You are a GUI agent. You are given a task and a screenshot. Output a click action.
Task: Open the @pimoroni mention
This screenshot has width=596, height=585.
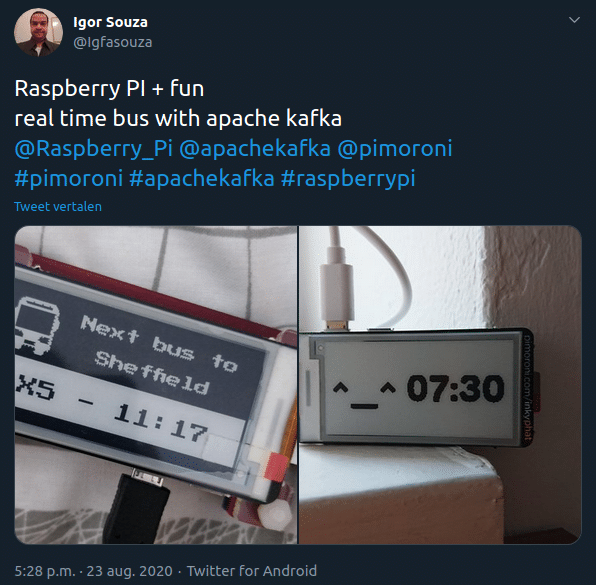[x=395, y=148]
